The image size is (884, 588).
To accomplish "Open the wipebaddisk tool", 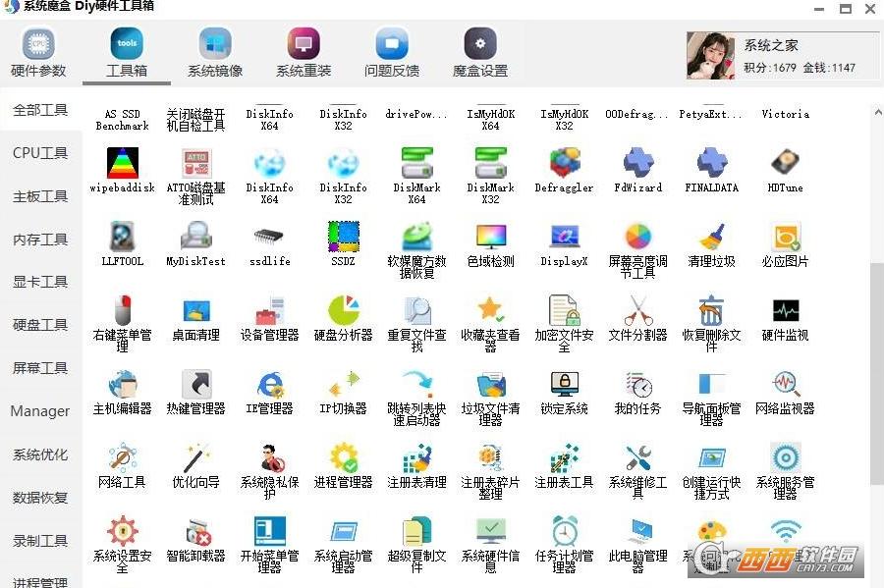I will click(123, 171).
